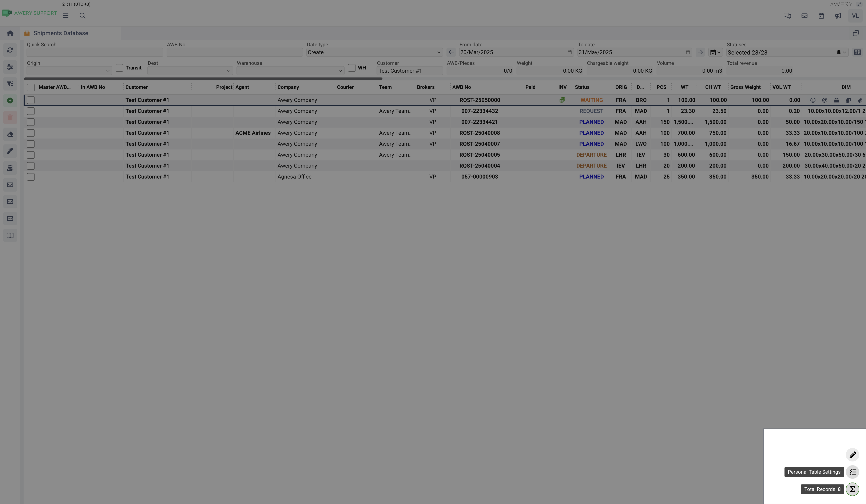
Task: Click the Quick Search input field
Action: (95, 52)
